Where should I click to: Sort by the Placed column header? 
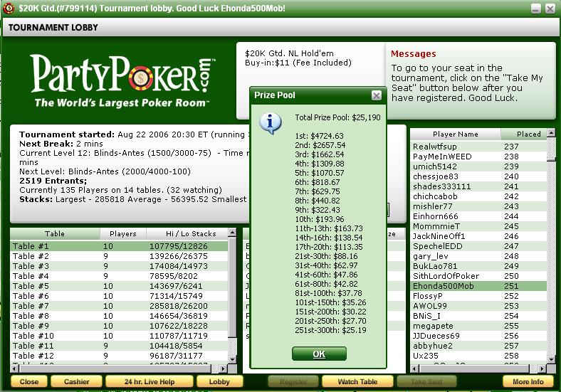pyautogui.click(x=524, y=134)
